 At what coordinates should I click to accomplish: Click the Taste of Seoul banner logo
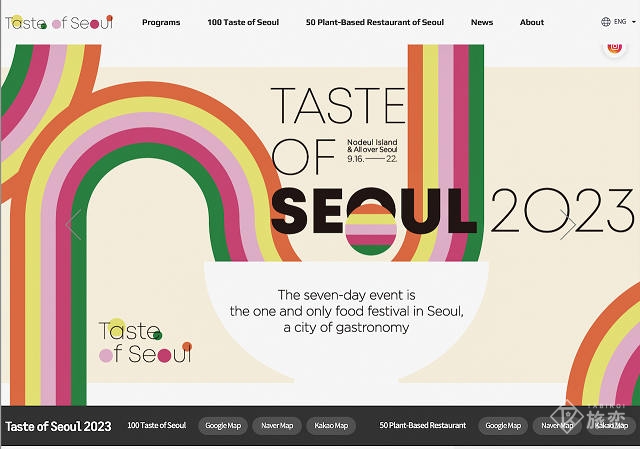(145, 341)
